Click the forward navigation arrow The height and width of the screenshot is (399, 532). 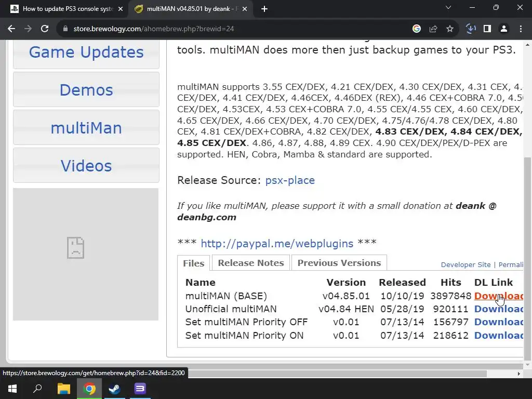pyautogui.click(x=28, y=29)
